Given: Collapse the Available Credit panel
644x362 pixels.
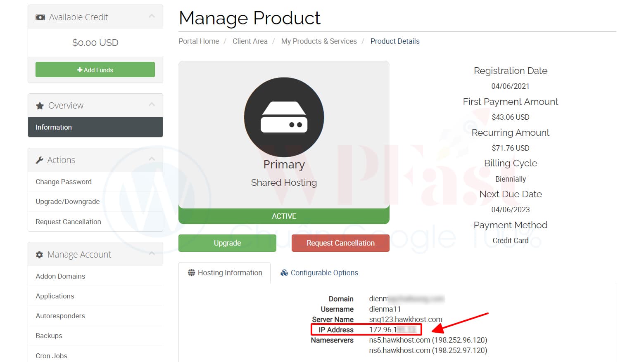Looking at the screenshot, I should click(x=152, y=16).
